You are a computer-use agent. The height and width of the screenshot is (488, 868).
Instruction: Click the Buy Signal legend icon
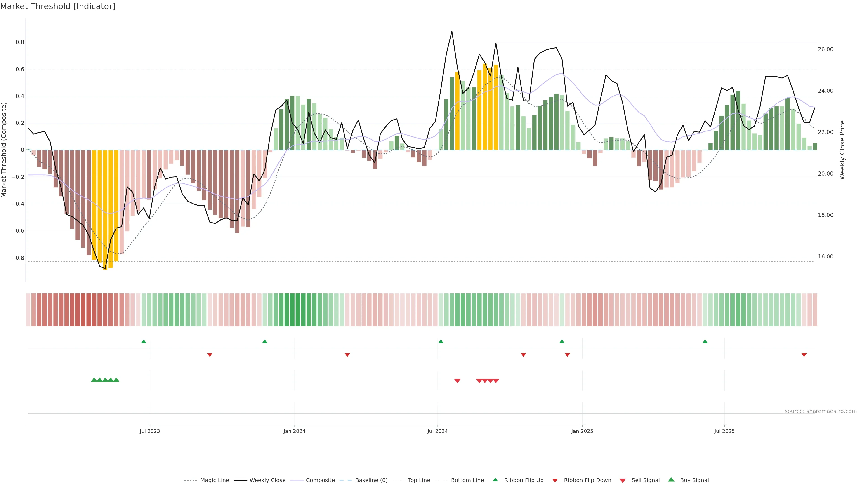pyautogui.click(x=671, y=480)
